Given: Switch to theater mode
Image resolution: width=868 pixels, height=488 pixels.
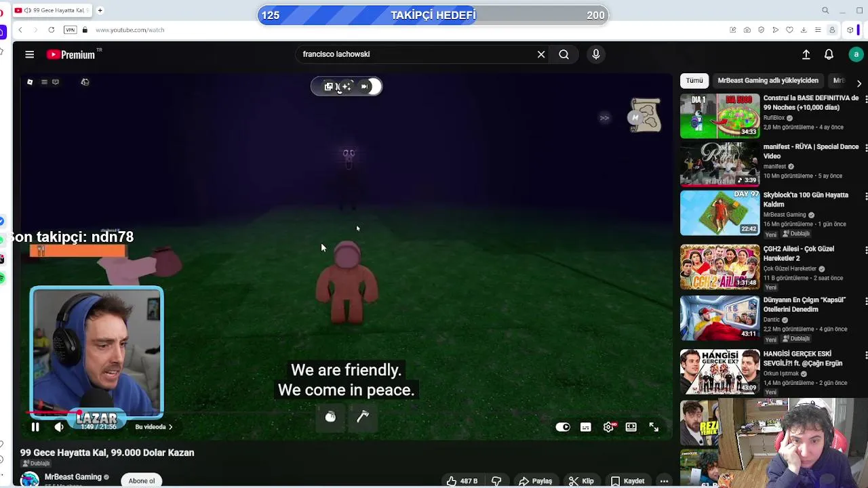Looking at the screenshot, I should click(631, 427).
